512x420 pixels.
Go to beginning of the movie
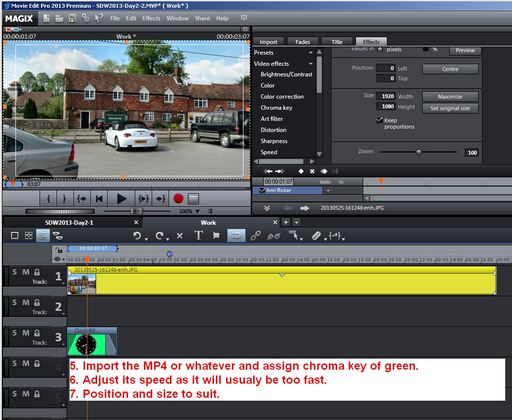pos(100,198)
